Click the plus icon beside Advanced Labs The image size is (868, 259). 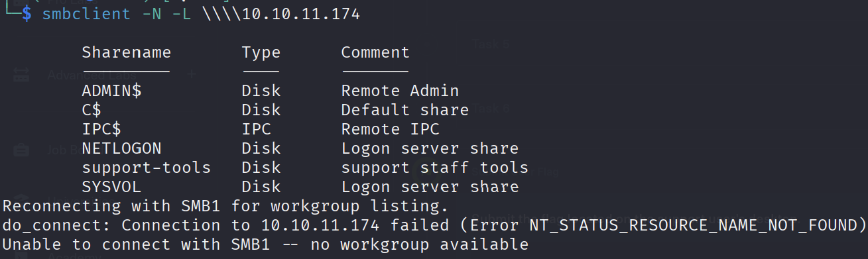point(192,75)
